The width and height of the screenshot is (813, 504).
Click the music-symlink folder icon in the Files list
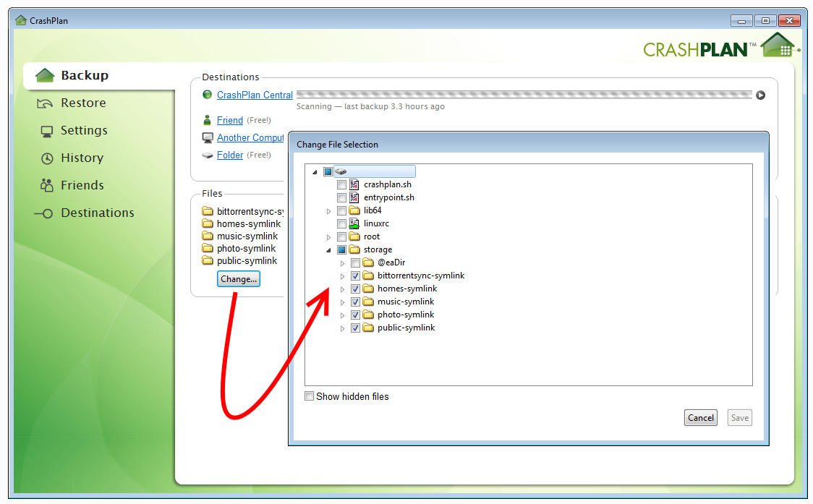(x=208, y=236)
